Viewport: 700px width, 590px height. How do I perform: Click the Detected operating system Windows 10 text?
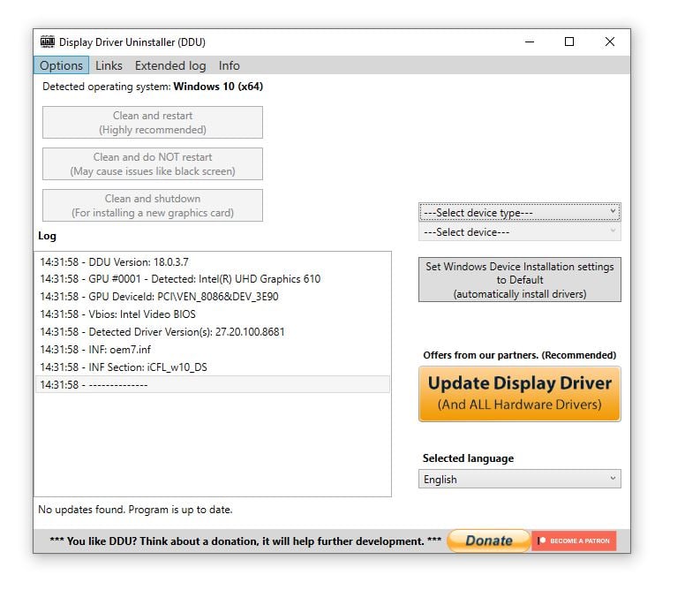pyautogui.click(x=153, y=87)
